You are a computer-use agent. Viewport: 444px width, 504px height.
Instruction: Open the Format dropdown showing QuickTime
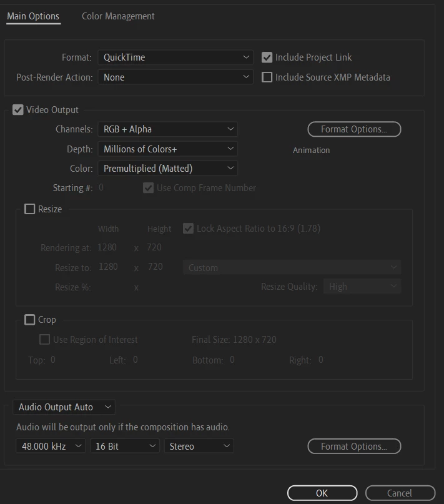[x=175, y=57]
